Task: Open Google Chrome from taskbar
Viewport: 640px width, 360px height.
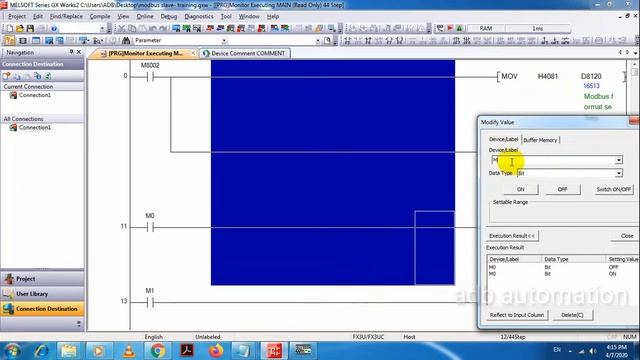Action: point(158,351)
